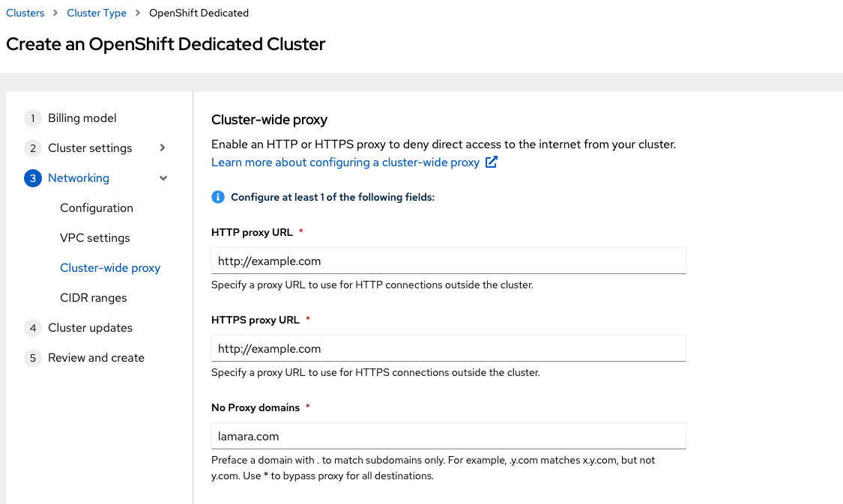
Task: Click the step 1 number badge
Action: [33, 118]
